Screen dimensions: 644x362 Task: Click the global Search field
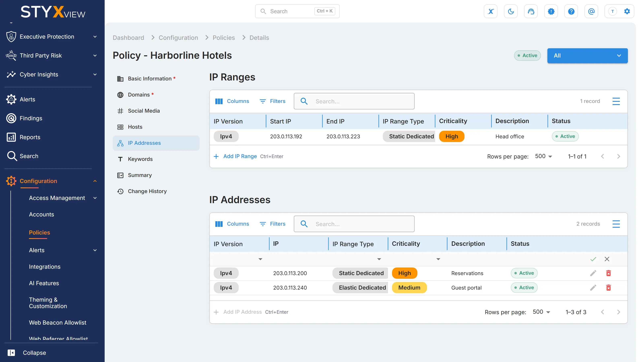click(x=297, y=11)
